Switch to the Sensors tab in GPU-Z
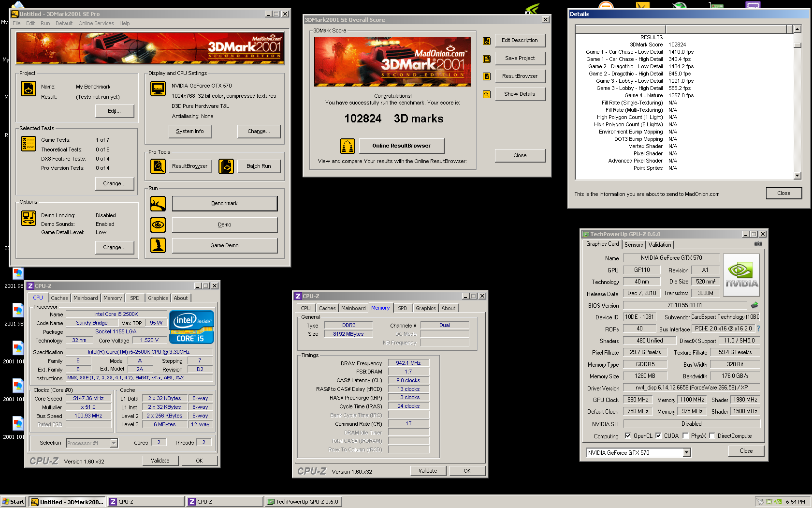Screen dimensions: 812x508 (634, 245)
